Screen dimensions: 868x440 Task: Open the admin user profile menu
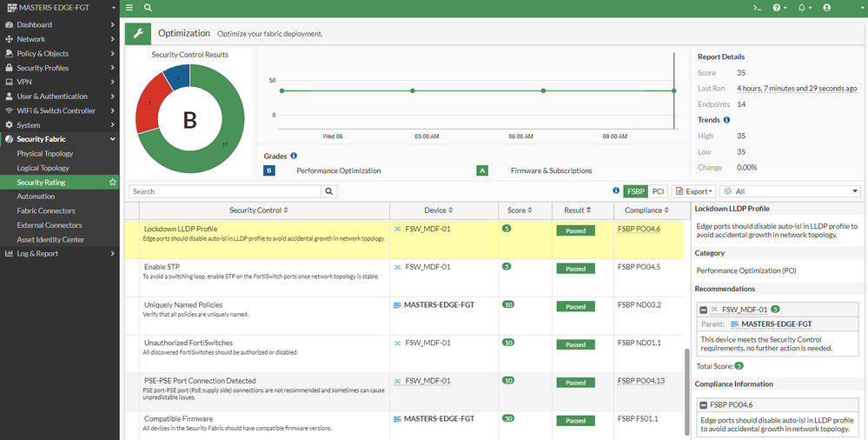[x=828, y=8]
